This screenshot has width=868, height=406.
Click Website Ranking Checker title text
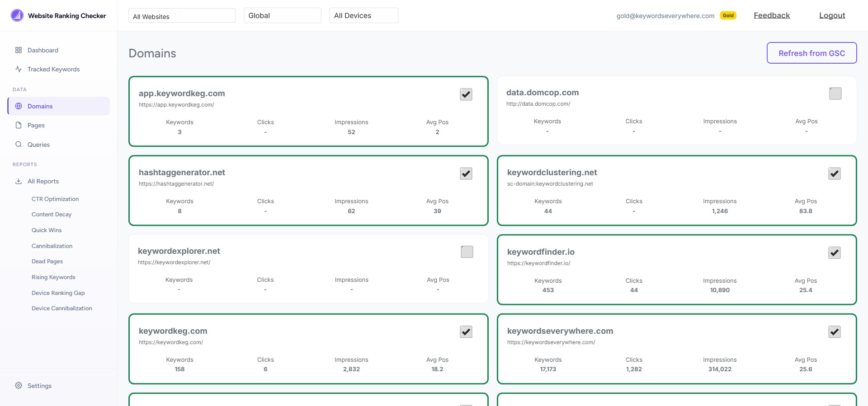pyautogui.click(x=67, y=16)
